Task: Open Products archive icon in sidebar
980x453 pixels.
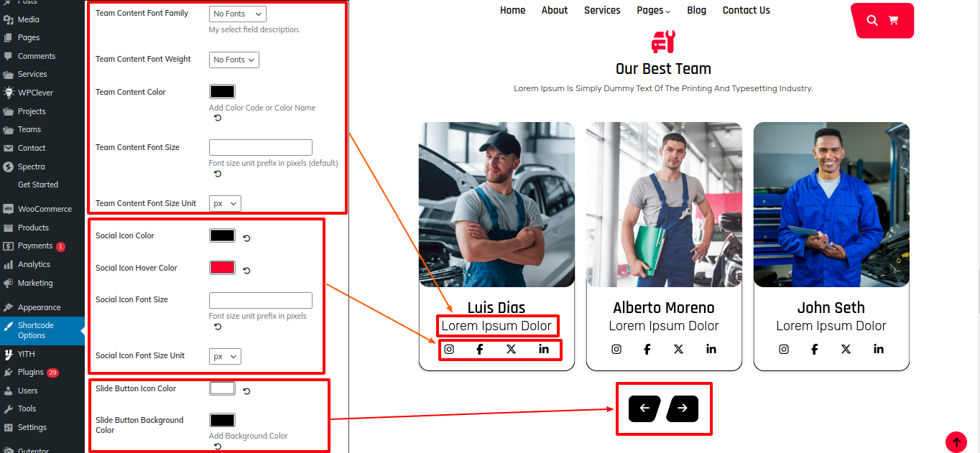Action: (9, 228)
